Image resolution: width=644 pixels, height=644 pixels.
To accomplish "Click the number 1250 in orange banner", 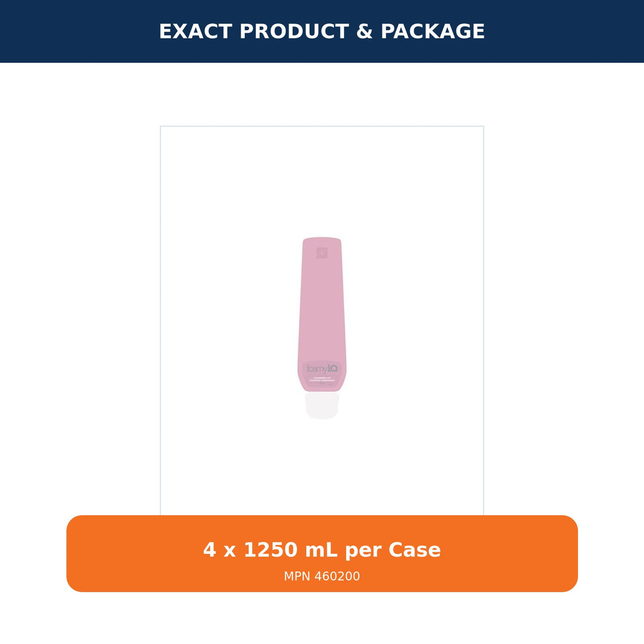I will point(270,550).
